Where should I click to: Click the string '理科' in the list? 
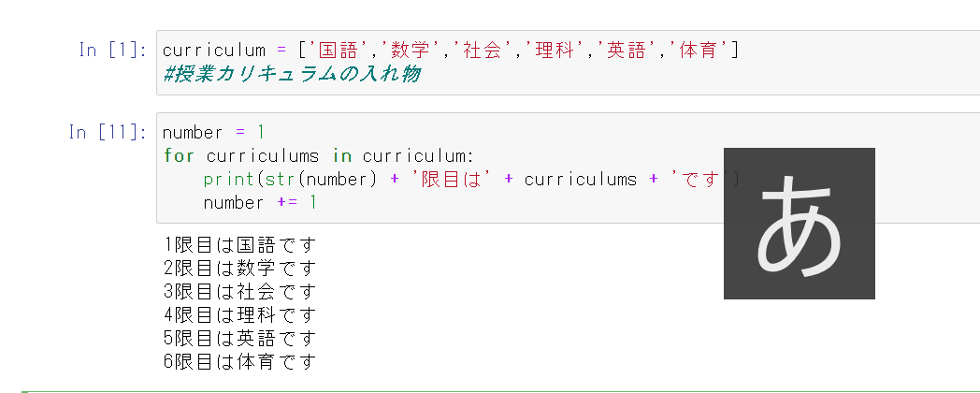pyautogui.click(x=555, y=51)
